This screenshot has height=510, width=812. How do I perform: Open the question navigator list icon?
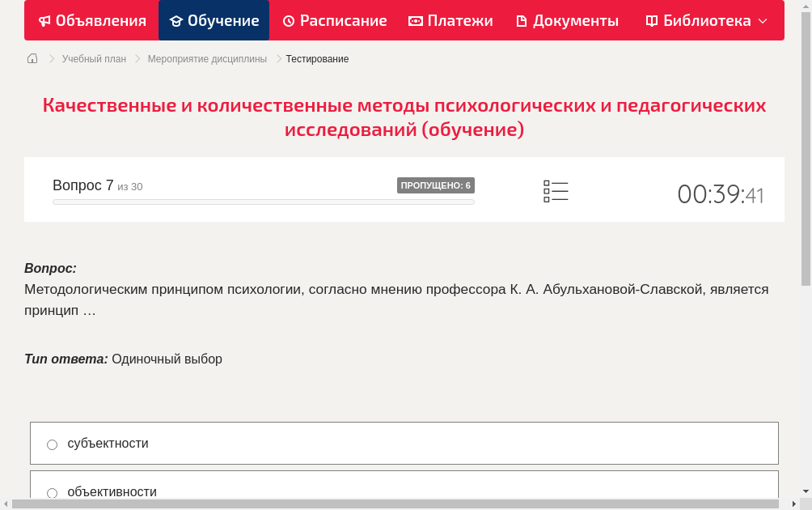556,191
